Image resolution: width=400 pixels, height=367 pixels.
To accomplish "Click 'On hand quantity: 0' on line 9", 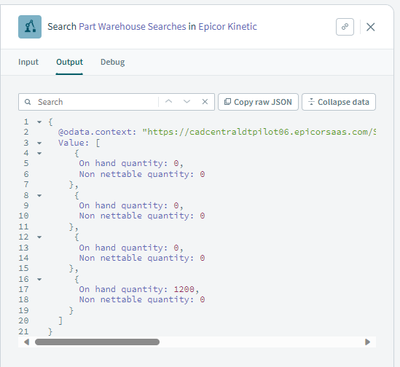I will (131, 205).
